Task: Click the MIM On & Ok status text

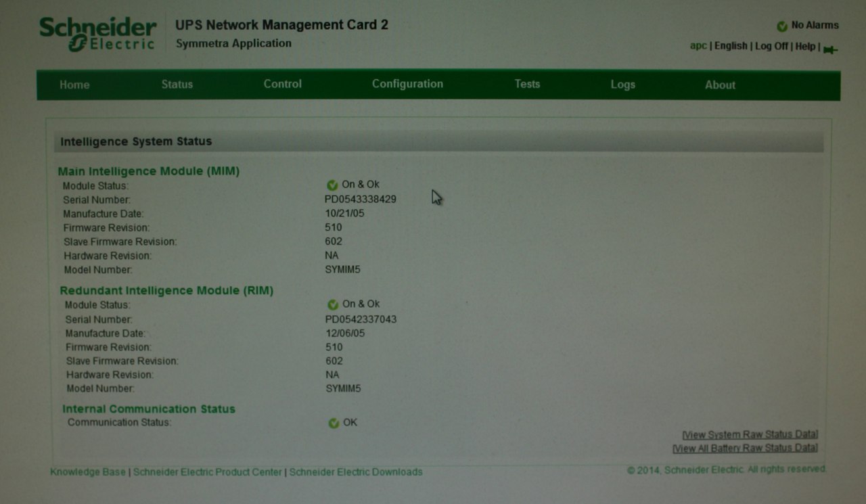Action: click(x=361, y=184)
